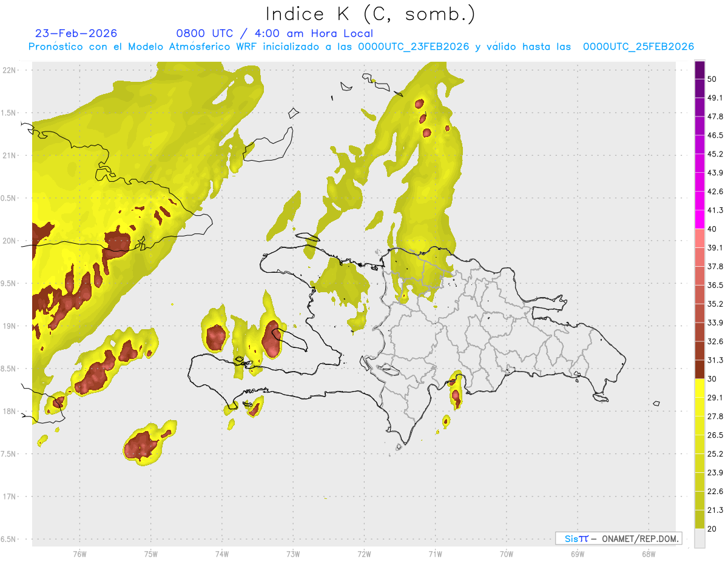The image size is (728, 562).
Task: Click the "25.2" color scale value
Action: click(x=715, y=454)
